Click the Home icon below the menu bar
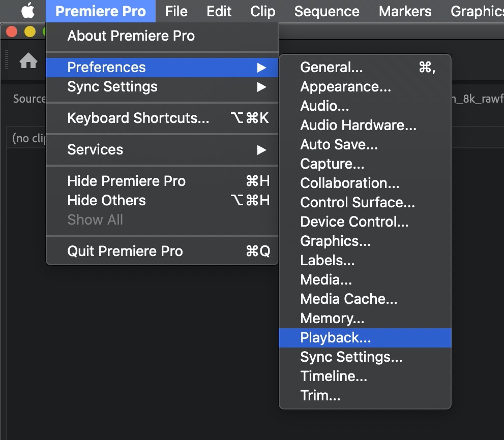Viewport: 504px width, 440px height. pyautogui.click(x=28, y=61)
